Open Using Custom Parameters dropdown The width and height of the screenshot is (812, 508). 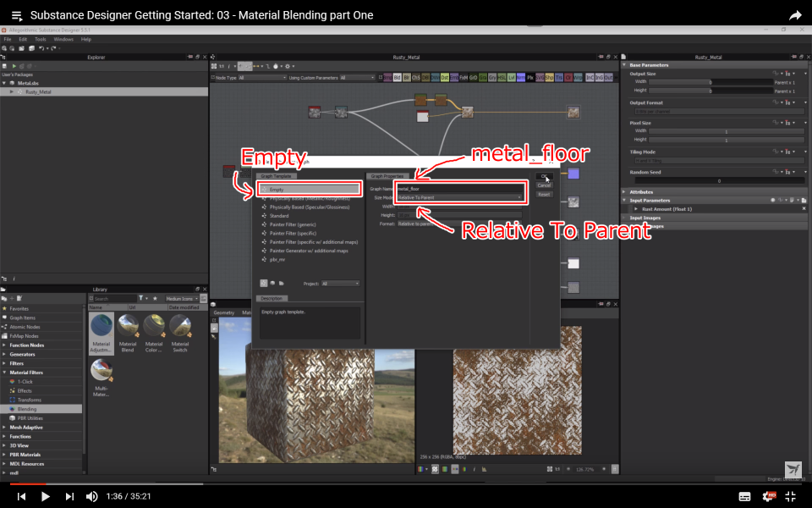357,78
